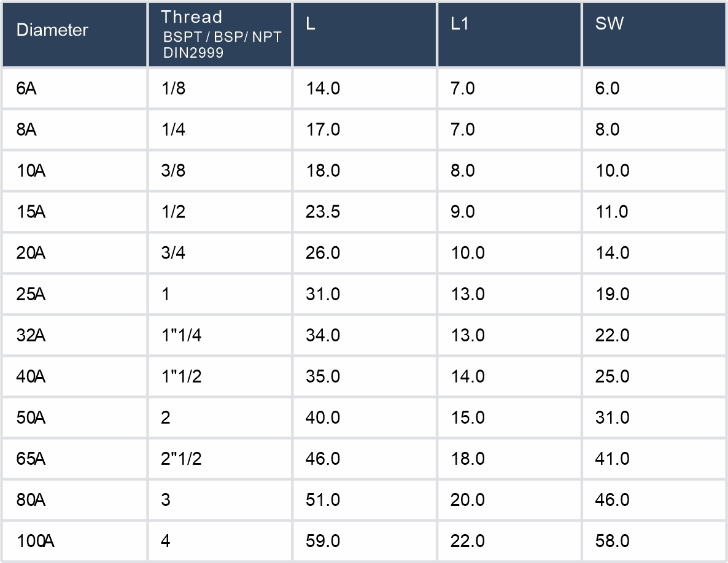Select the 41.0 SW value

613,459
